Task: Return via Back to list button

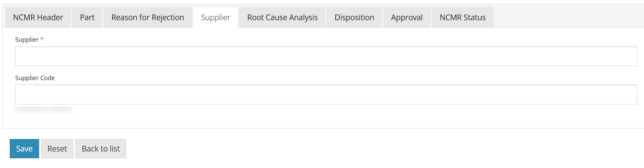Action: (x=101, y=148)
